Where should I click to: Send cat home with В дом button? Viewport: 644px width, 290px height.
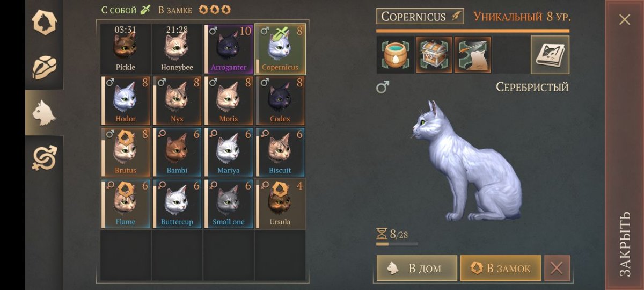click(x=417, y=268)
